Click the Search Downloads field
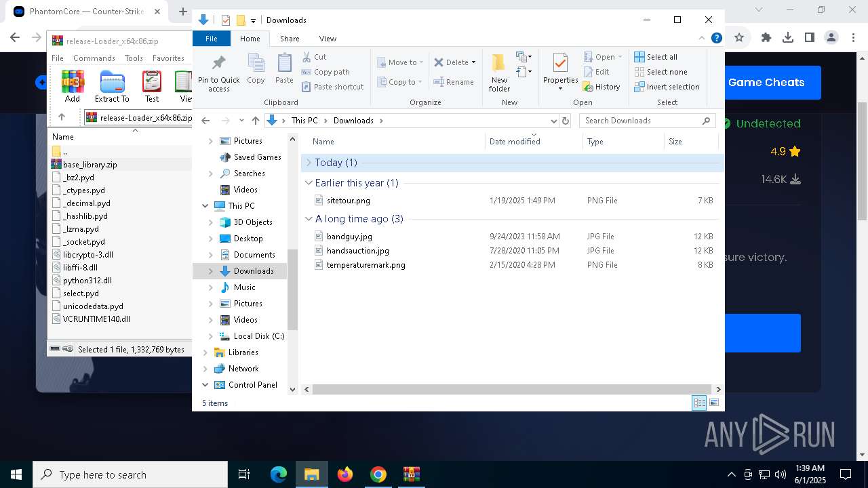 [x=648, y=121]
